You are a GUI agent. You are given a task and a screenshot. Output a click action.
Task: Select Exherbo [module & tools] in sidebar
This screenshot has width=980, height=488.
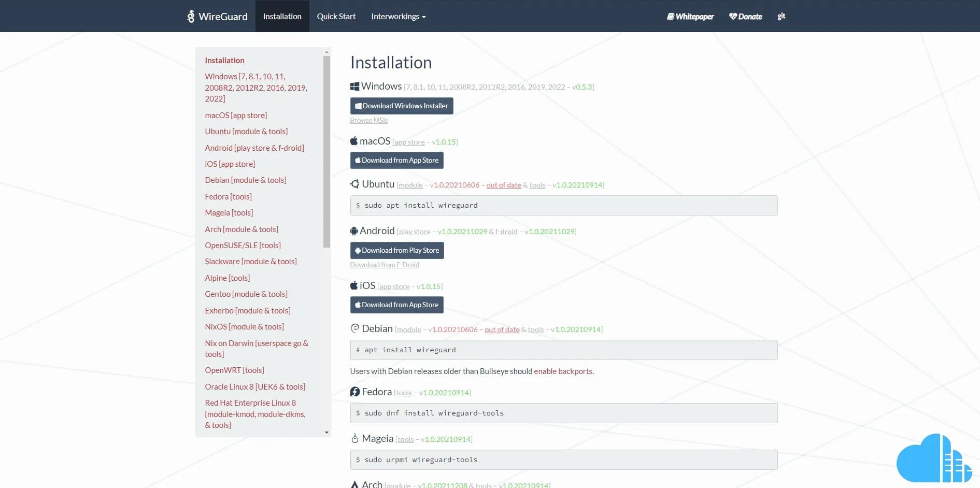coord(248,310)
